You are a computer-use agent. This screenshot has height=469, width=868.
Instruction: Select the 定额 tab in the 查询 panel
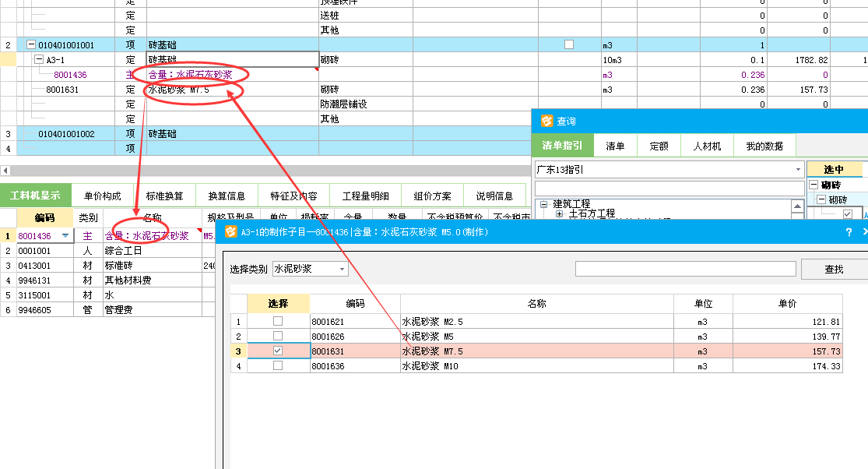pyautogui.click(x=659, y=146)
